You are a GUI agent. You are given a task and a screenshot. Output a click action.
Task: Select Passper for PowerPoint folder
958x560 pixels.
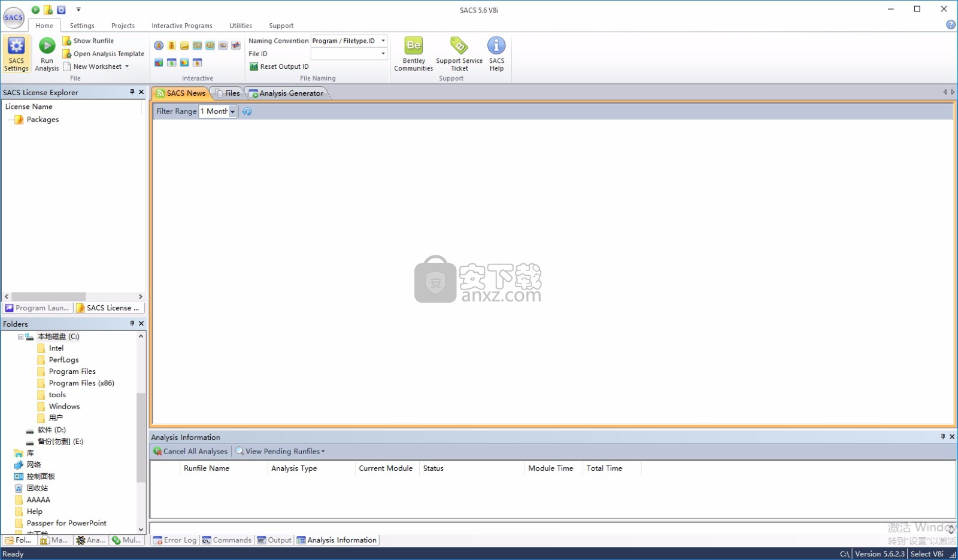[66, 524]
